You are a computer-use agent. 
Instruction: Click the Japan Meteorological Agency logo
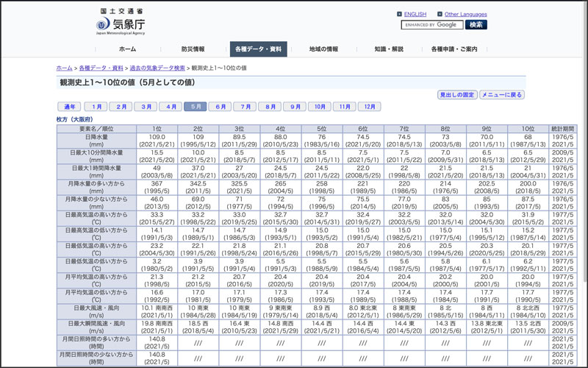(x=120, y=22)
